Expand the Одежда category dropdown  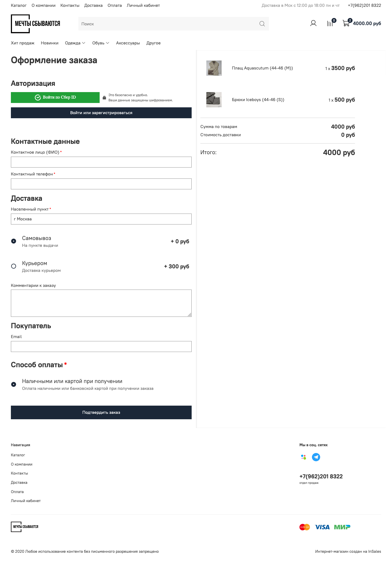point(75,43)
